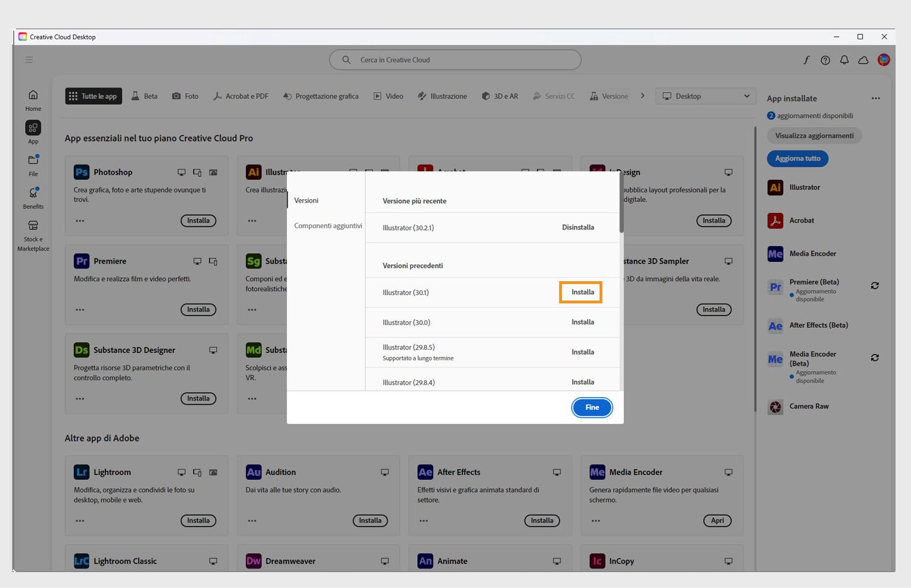Expand hidden category tabs with the chevron

click(642, 96)
